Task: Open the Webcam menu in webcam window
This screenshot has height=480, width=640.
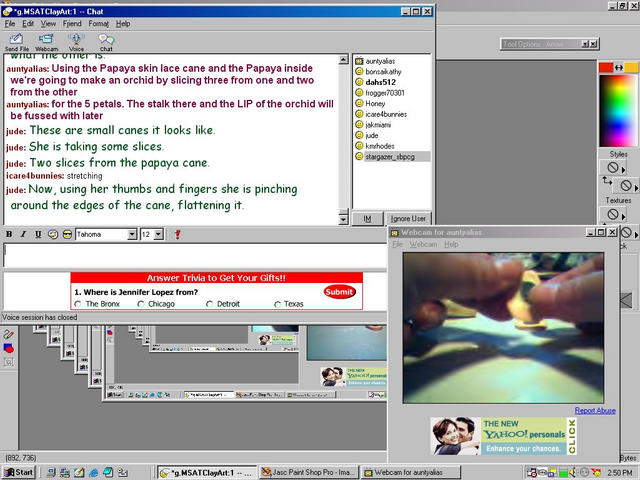Action: (x=423, y=244)
